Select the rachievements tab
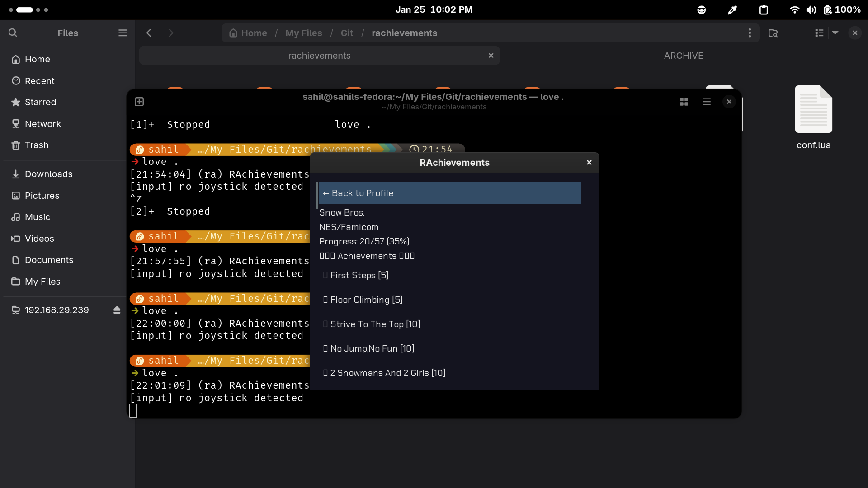The height and width of the screenshot is (488, 868). tap(319, 56)
